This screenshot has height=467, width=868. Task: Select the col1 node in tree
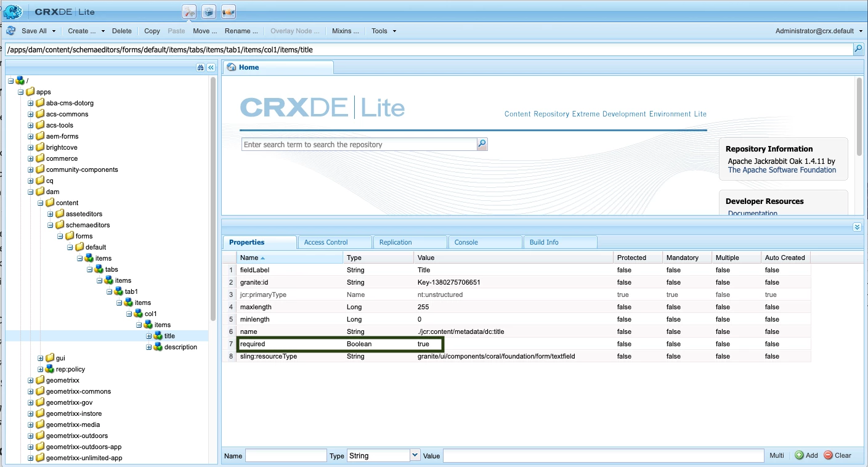point(151,314)
